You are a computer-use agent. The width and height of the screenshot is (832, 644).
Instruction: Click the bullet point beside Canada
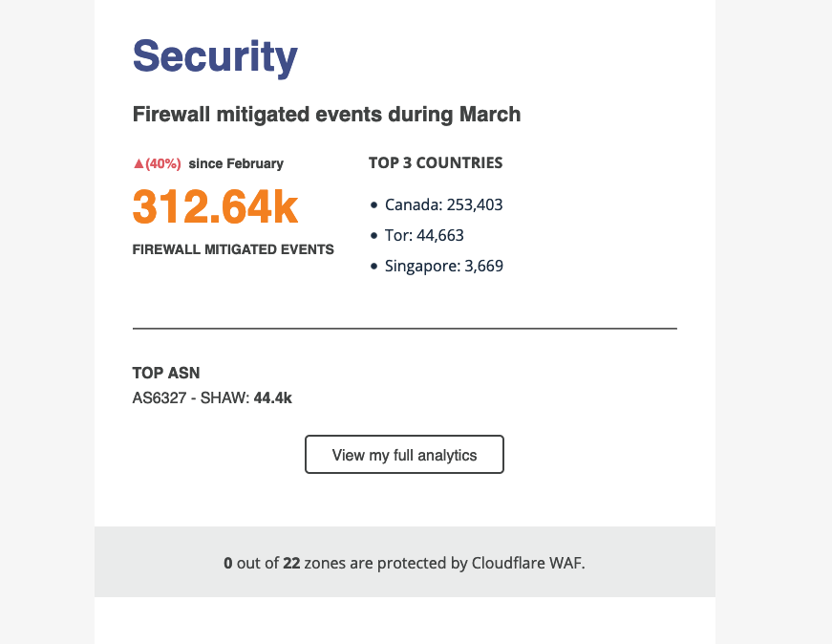(374, 205)
